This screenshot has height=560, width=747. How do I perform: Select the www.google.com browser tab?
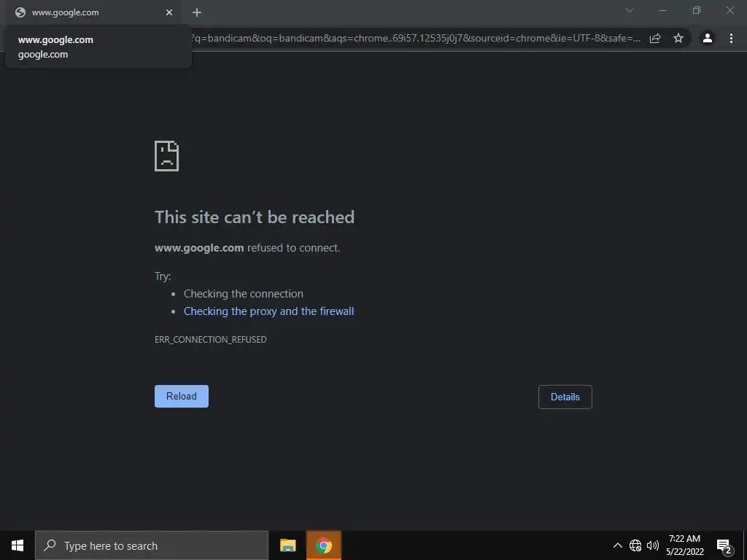point(93,12)
